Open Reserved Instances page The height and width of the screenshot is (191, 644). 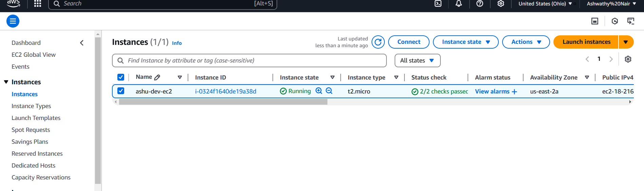tap(37, 154)
